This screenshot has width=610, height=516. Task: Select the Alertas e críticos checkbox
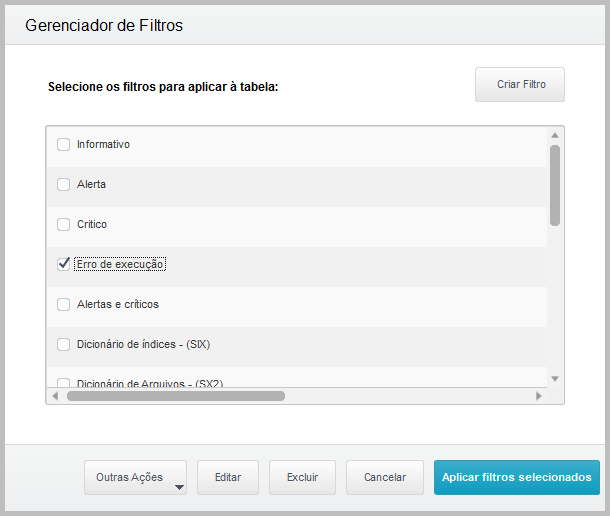coord(64,304)
